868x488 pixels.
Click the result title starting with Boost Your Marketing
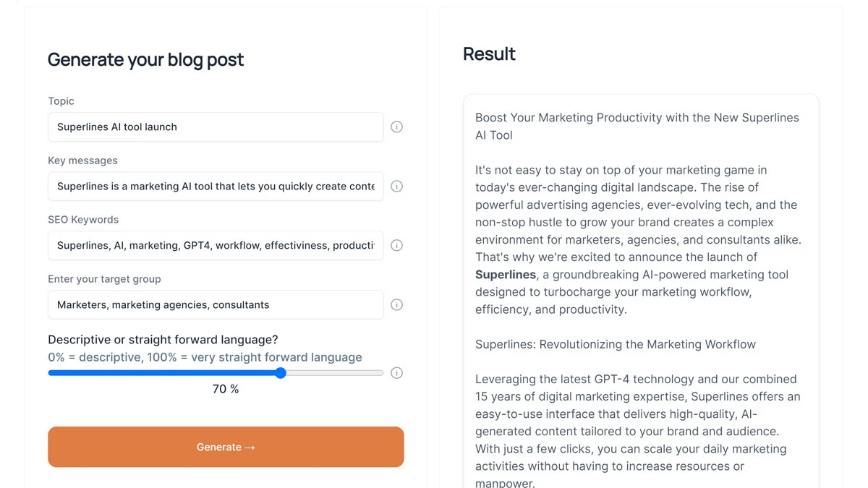coord(637,127)
